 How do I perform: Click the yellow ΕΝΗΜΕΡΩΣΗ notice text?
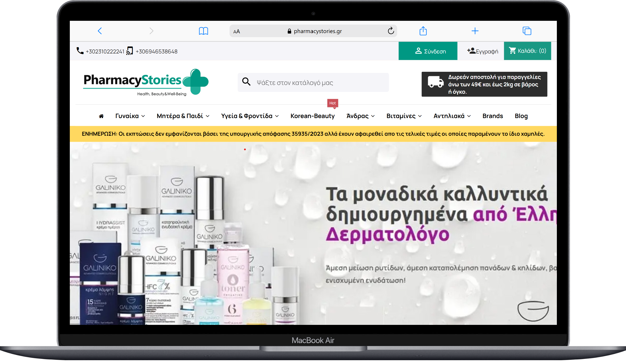click(313, 134)
